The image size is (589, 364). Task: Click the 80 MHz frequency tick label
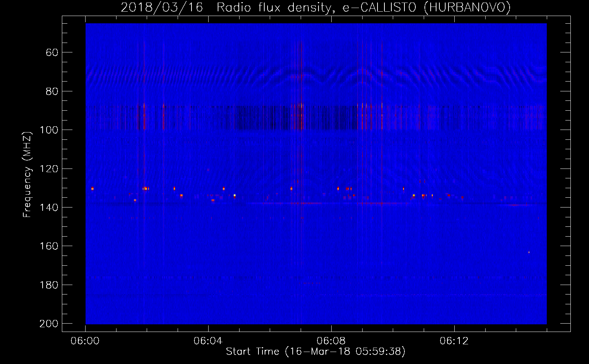coord(52,91)
